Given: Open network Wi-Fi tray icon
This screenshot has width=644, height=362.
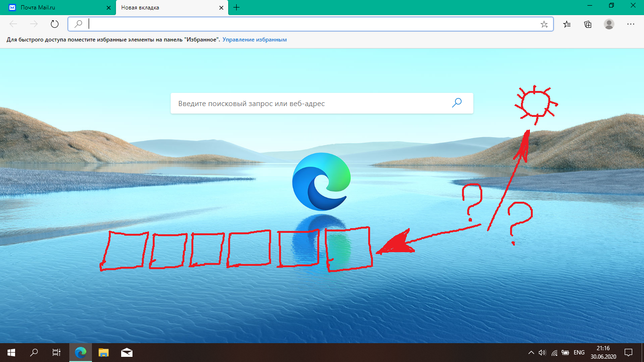Looking at the screenshot, I should tap(555, 352).
